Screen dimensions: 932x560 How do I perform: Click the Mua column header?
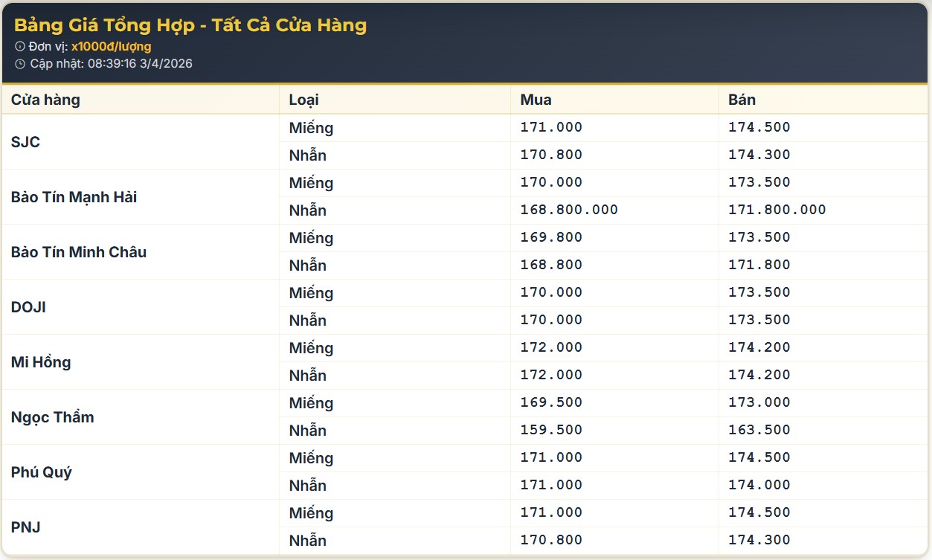(x=536, y=100)
